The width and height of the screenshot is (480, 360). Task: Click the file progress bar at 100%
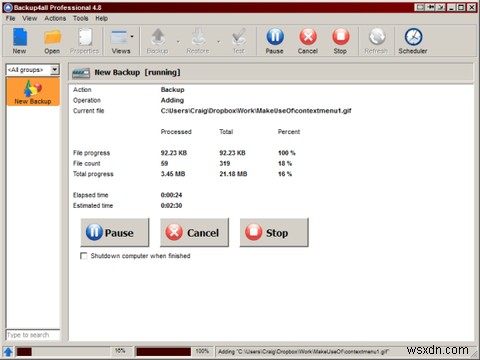163,351
